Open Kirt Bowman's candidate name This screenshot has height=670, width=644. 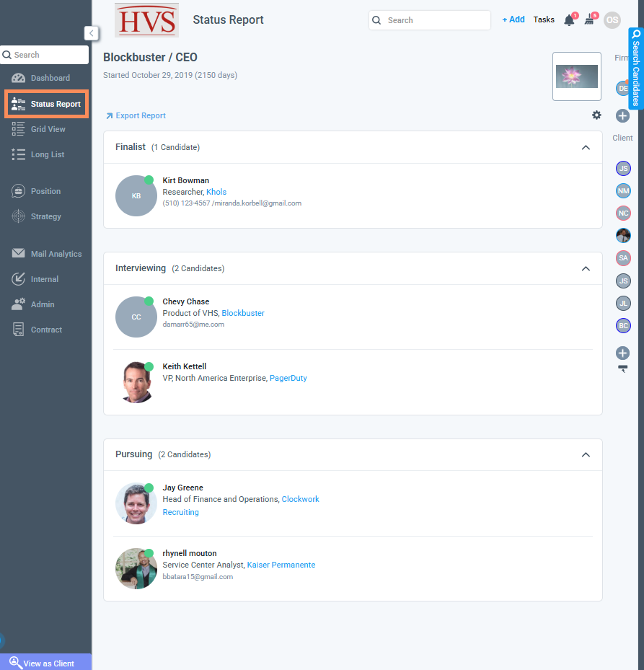coord(186,180)
